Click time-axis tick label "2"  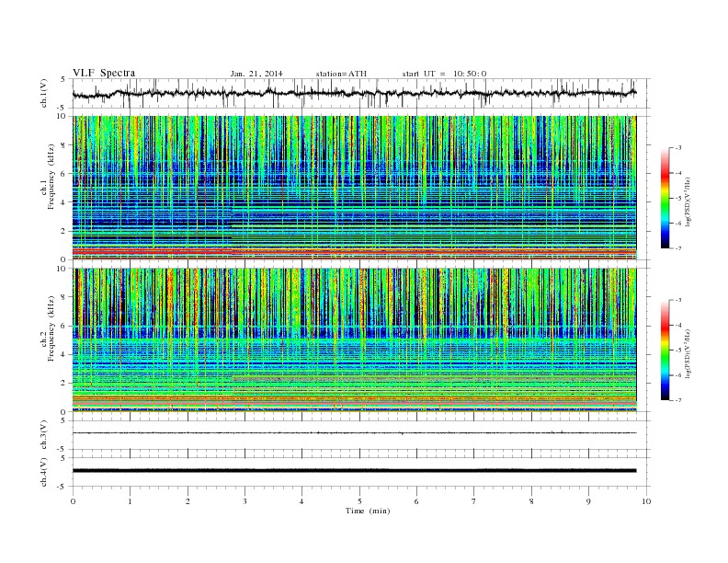(x=188, y=501)
